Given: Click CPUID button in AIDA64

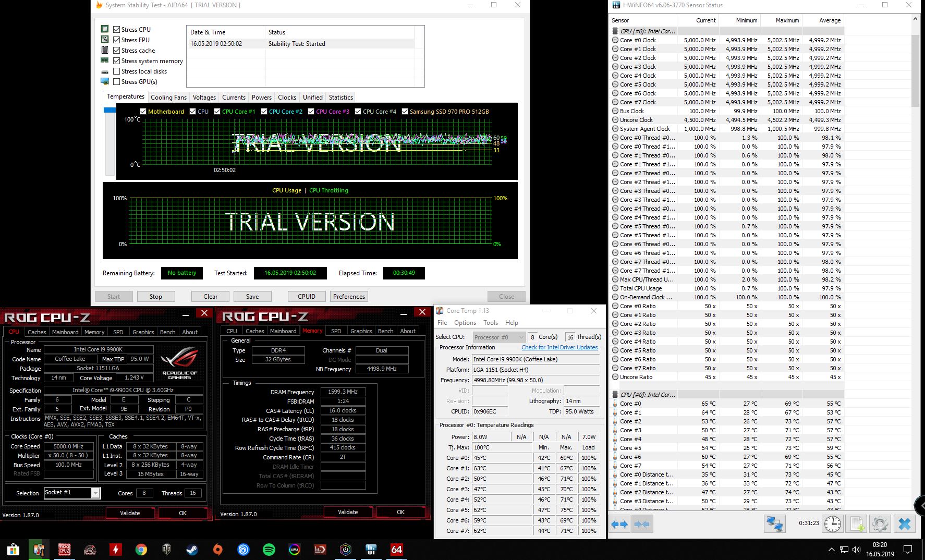Looking at the screenshot, I should pyautogui.click(x=307, y=297).
